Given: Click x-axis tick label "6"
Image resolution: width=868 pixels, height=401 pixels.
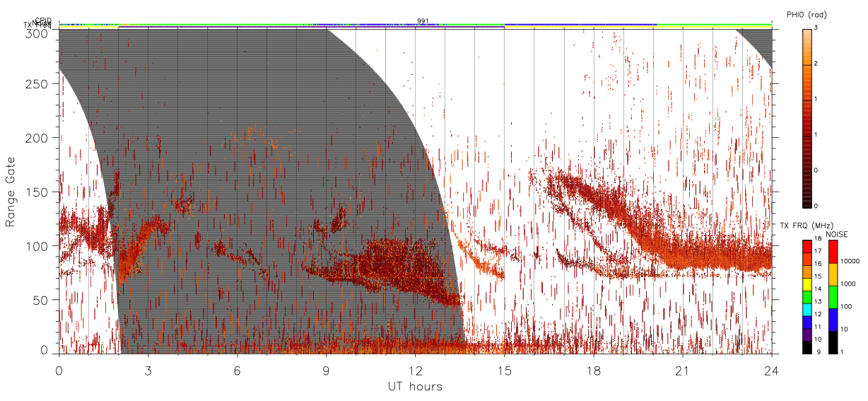Looking at the screenshot, I should tap(237, 370).
